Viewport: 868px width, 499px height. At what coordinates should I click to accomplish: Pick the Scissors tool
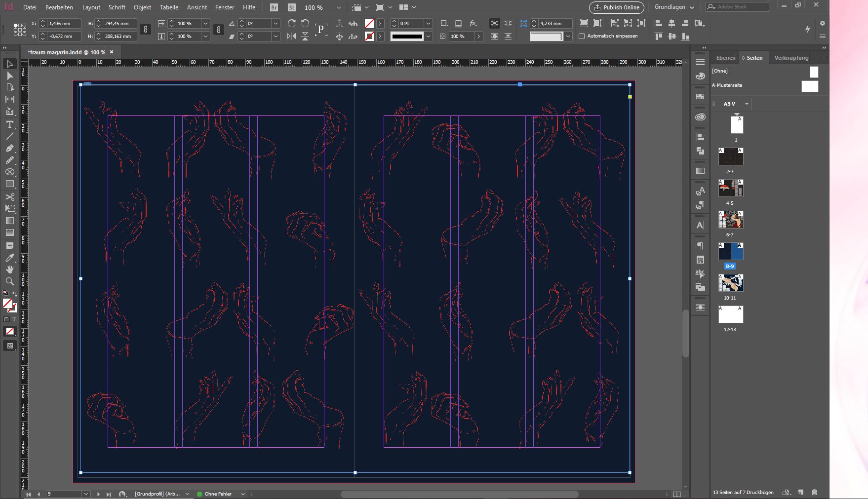point(9,197)
